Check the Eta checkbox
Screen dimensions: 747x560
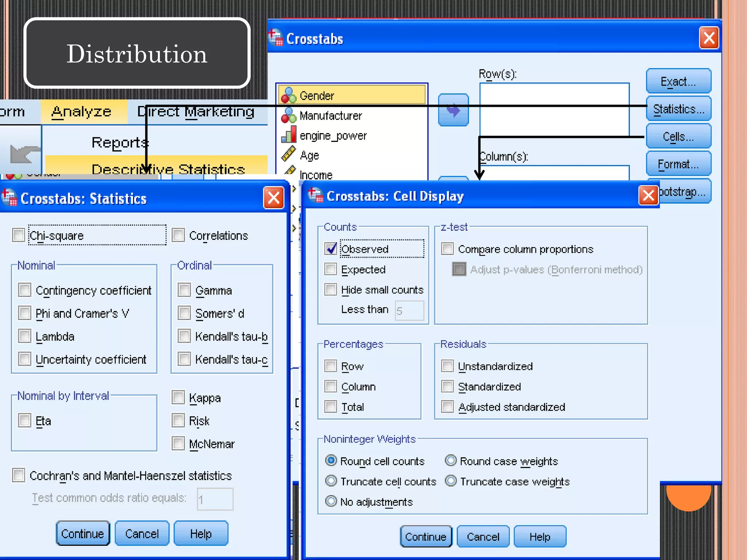(24, 420)
